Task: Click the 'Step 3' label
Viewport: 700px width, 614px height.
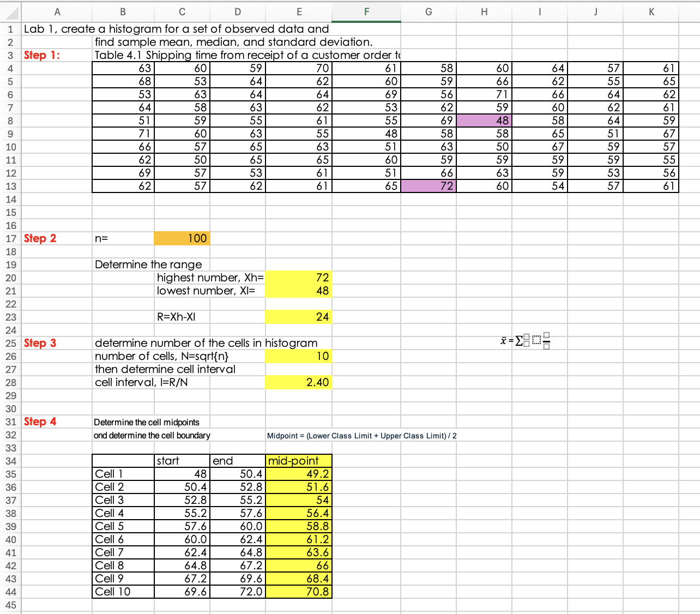Action: point(40,343)
